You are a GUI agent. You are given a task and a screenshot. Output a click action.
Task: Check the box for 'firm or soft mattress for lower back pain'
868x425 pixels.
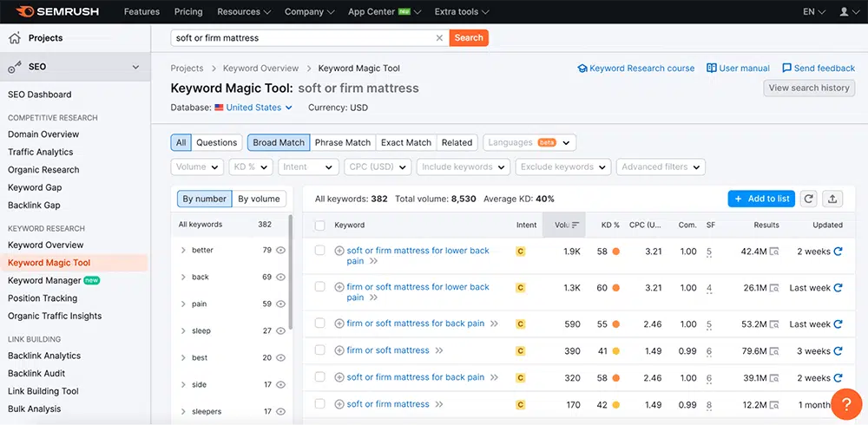click(x=319, y=286)
